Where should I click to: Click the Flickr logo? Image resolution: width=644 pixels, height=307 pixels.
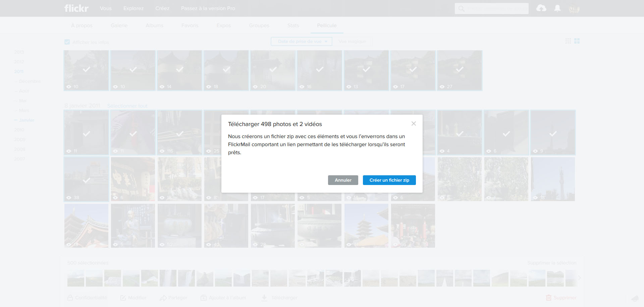point(76,8)
